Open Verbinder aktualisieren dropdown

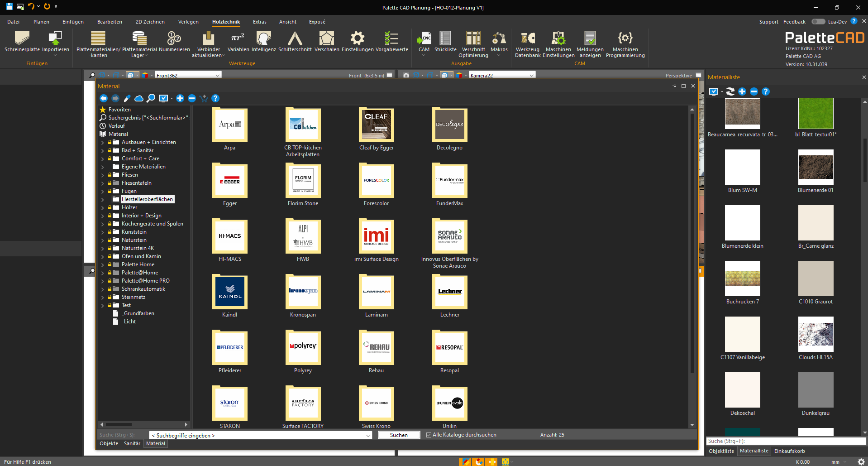tap(224, 56)
